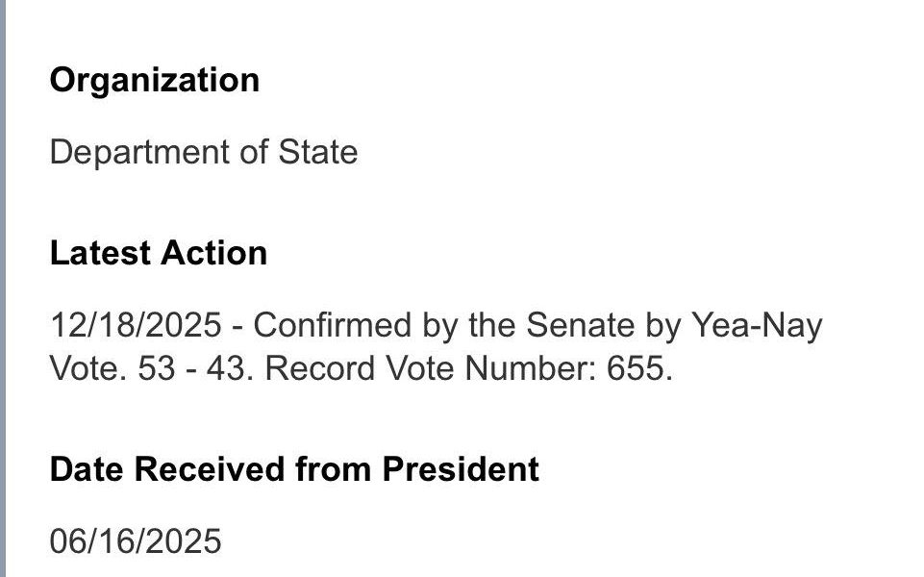Open record vote 655

(x=637, y=369)
